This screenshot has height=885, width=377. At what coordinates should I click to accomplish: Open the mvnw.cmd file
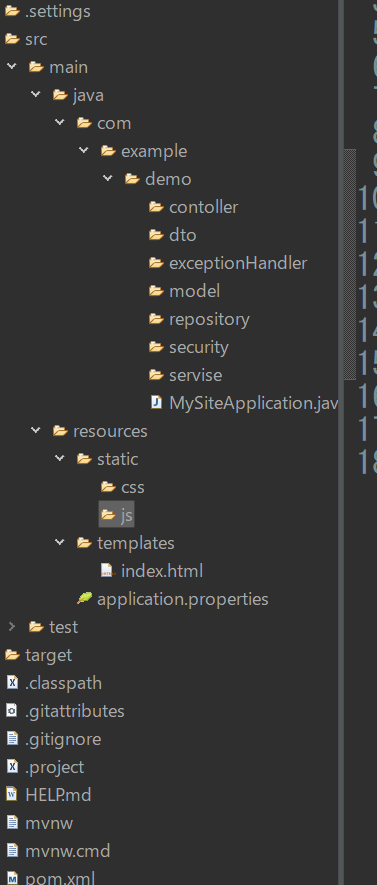68,851
